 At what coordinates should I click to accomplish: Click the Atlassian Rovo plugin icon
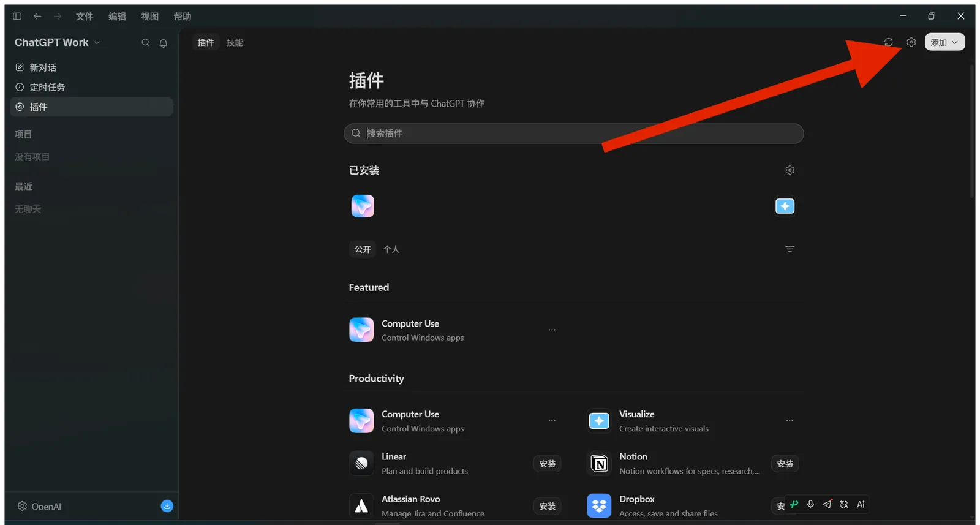(361, 506)
